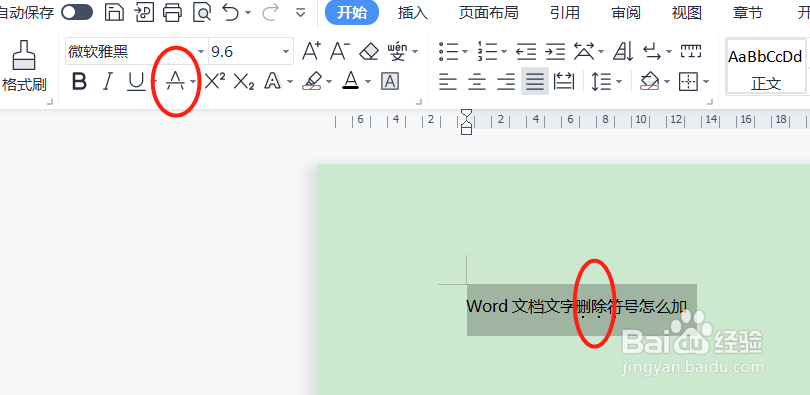The image size is (810, 395).
Task: Switch to the 开始 tab
Action: 352,12
